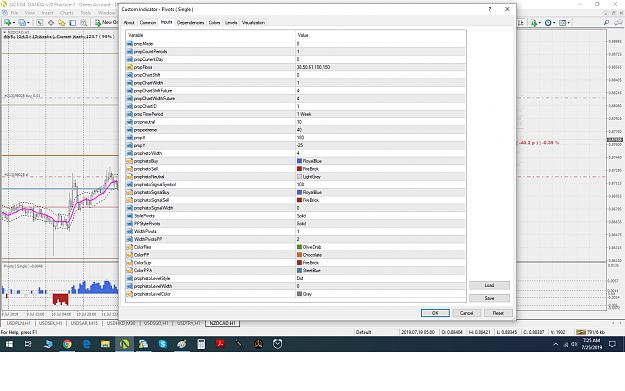This screenshot has width=625, height=391.
Task: Toggle the Market Watch toolbar icon
Action: coord(39,23)
